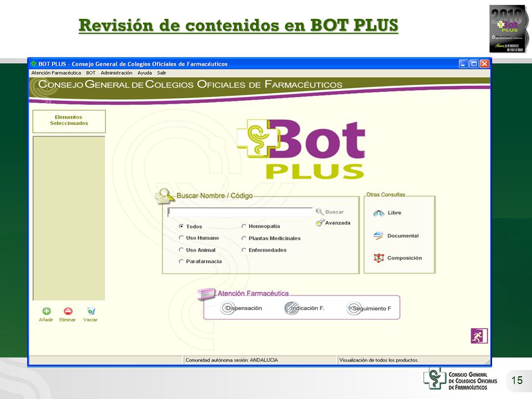Open Avanzada advanced search
The width and height of the screenshot is (532, 399).
point(333,223)
